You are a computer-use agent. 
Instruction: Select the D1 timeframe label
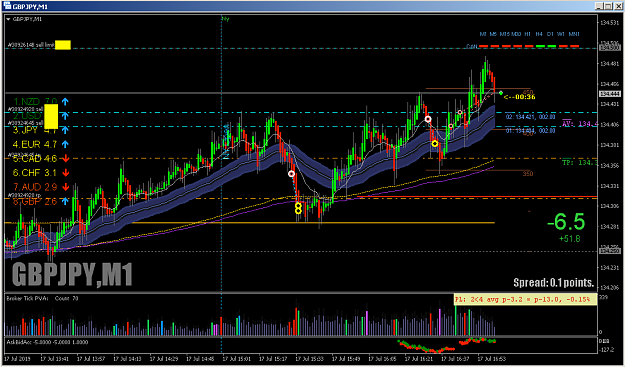pos(550,34)
